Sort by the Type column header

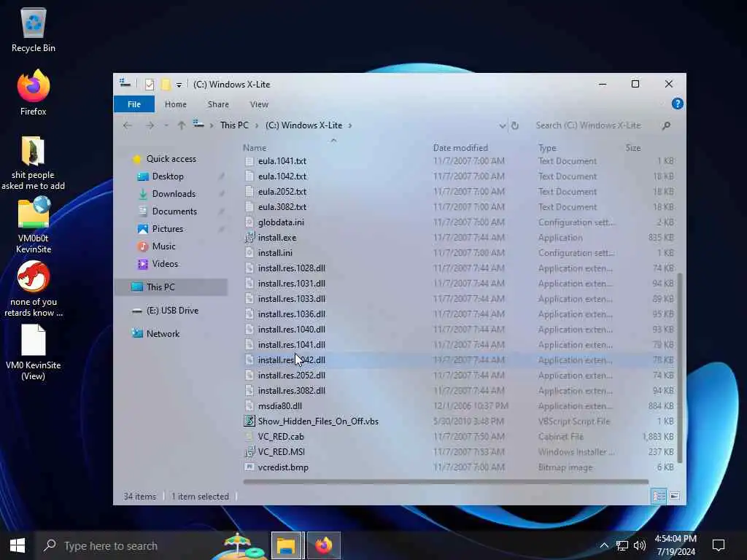click(x=547, y=148)
